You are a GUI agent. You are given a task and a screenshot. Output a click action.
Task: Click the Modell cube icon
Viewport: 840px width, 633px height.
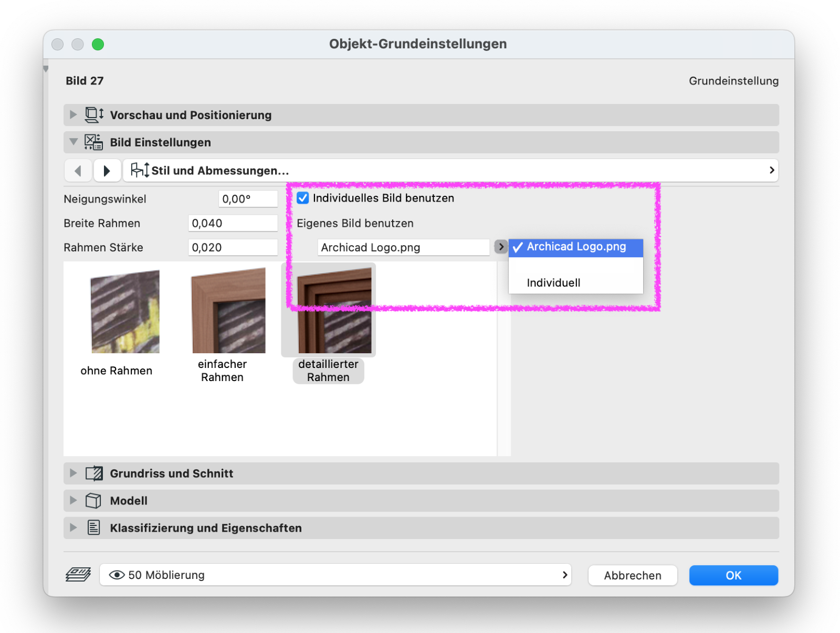click(93, 501)
